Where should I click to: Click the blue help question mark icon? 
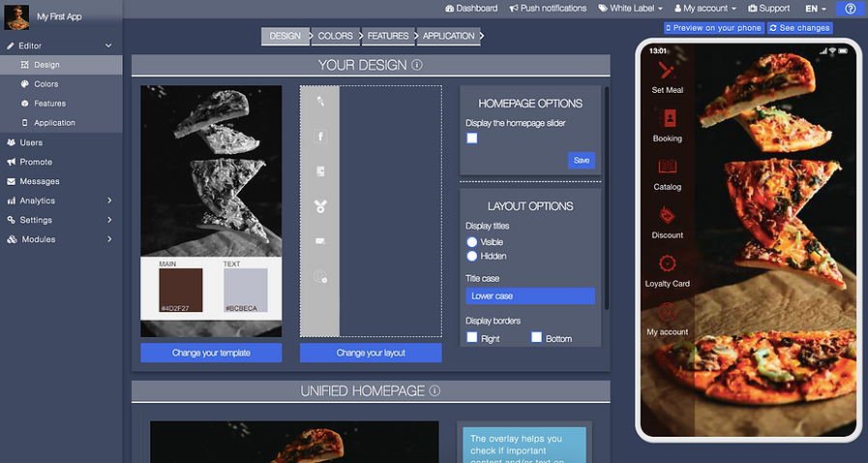pos(851,9)
